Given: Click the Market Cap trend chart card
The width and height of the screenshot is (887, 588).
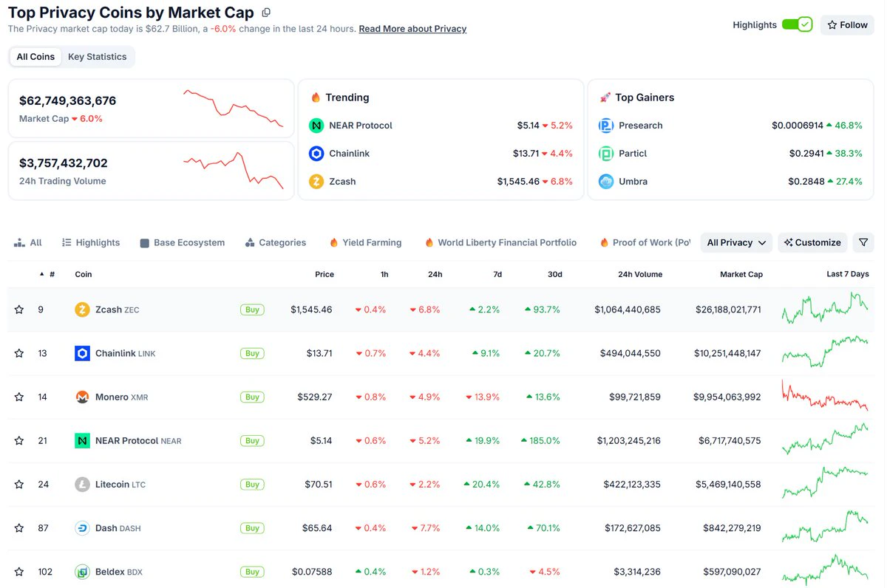Looking at the screenshot, I should coord(151,108).
